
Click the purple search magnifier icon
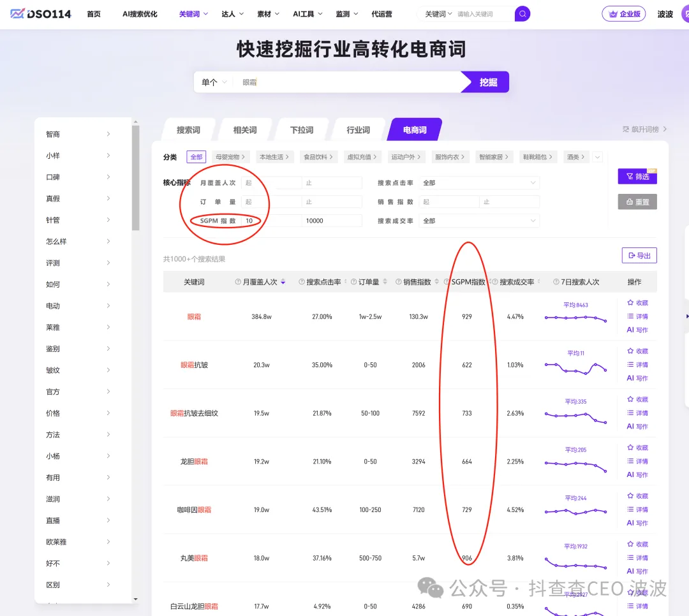tap(522, 14)
